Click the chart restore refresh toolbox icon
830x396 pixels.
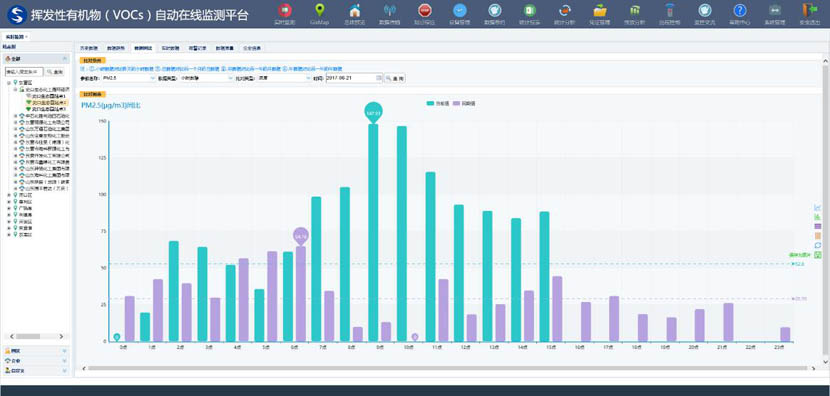click(x=817, y=245)
